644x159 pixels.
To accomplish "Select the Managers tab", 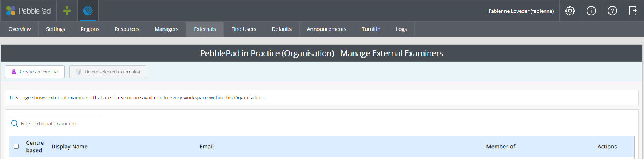I will 167,29.
